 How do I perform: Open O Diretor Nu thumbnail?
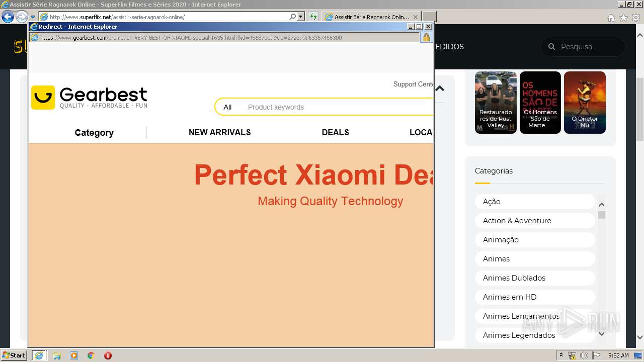585,103
